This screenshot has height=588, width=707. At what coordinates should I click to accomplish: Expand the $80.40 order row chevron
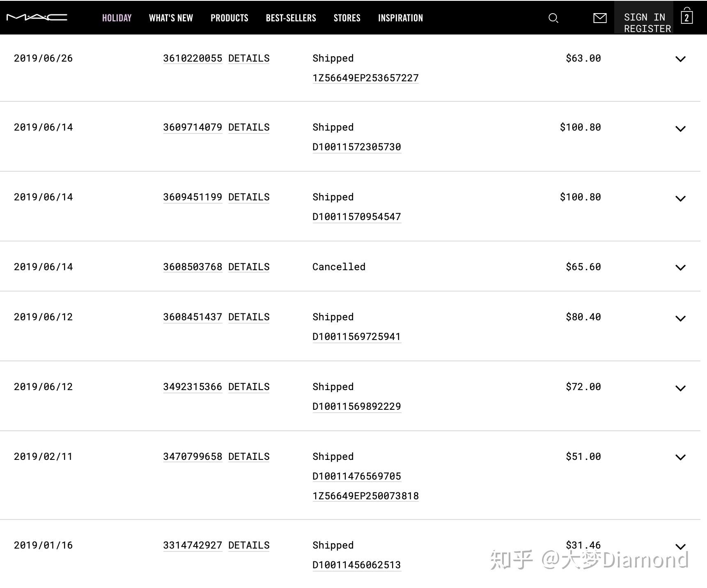tap(680, 319)
